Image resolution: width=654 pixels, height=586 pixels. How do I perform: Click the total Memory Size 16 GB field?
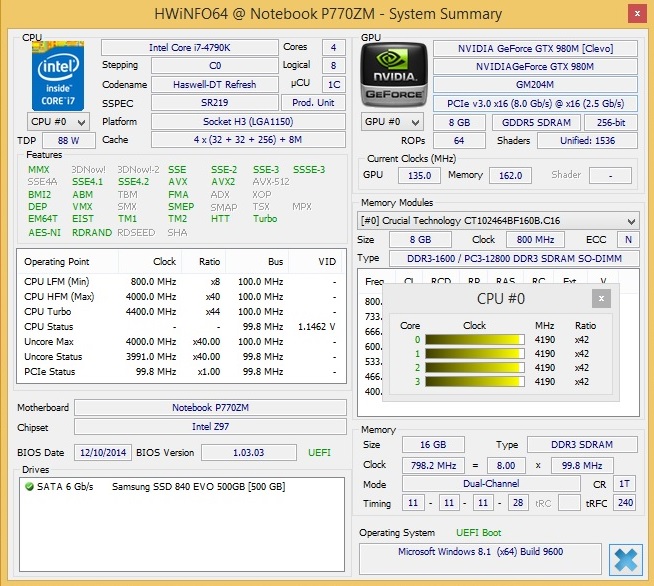click(x=433, y=445)
